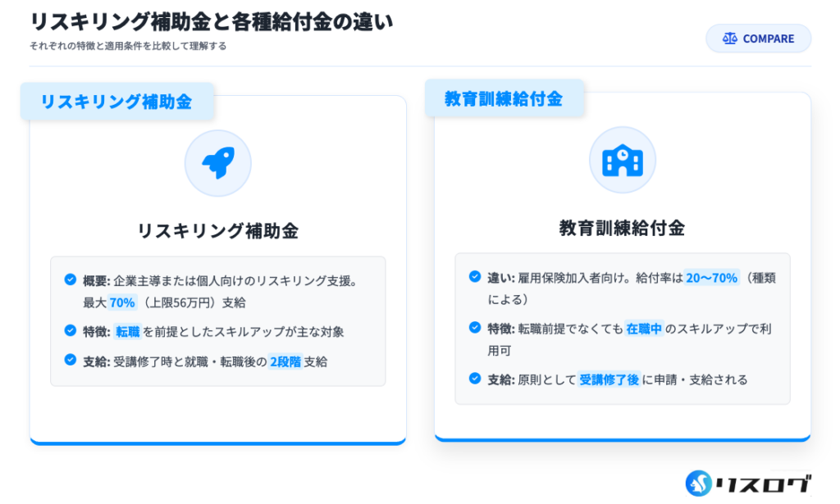Click the checkmark beside 受講修了後 支給 line
The width and height of the screenshot is (840, 504).
pos(475,378)
